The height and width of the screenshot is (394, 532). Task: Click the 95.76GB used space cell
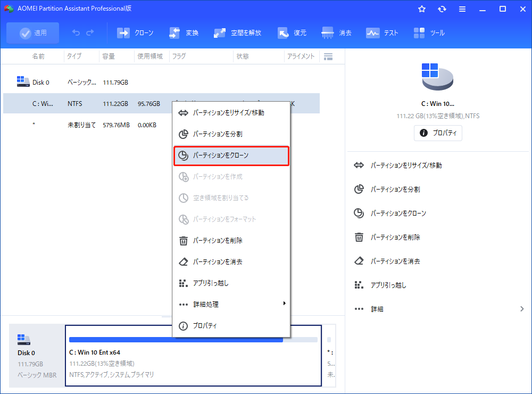tap(148, 104)
